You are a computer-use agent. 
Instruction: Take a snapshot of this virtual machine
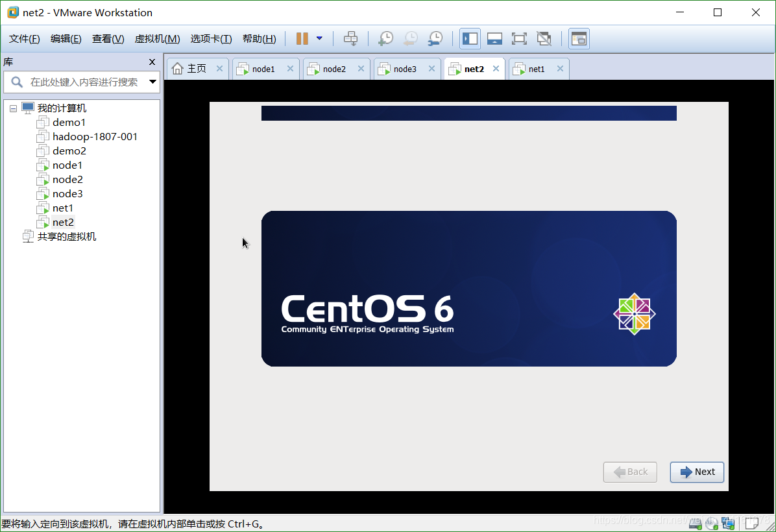(x=385, y=38)
